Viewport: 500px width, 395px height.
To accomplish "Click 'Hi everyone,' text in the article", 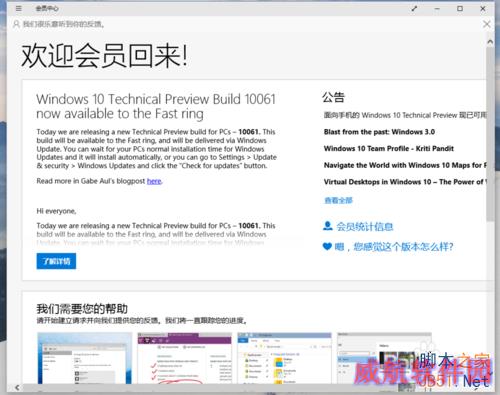I will [x=56, y=211].
